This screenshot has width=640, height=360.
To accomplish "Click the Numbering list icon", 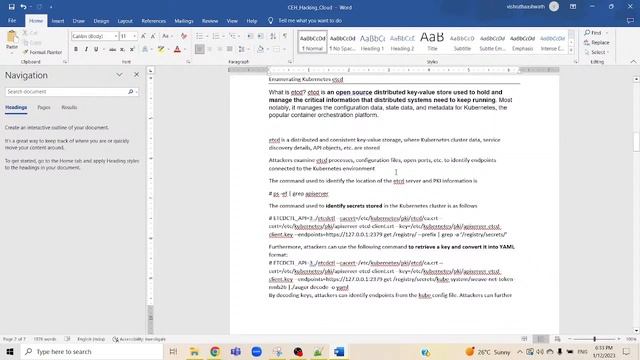I will (x=216, y=36).
